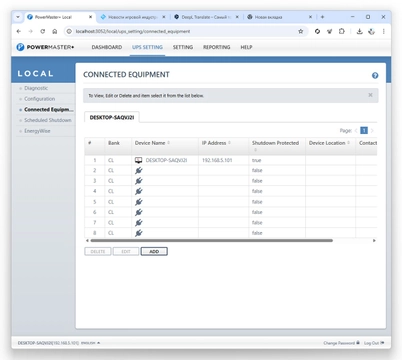This screenshot has width=402, height=360.
Task: View site information icon in address bar
Action: [x=69, y=31]
